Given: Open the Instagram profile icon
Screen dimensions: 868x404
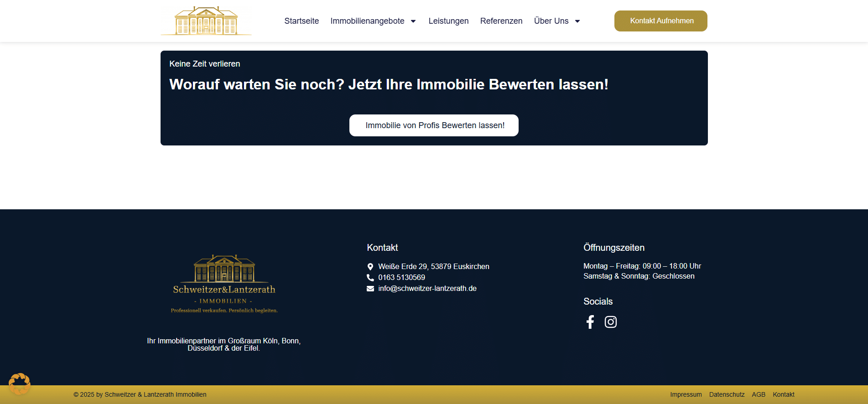Looking at the screenshot, I should (x=610, y=322).
